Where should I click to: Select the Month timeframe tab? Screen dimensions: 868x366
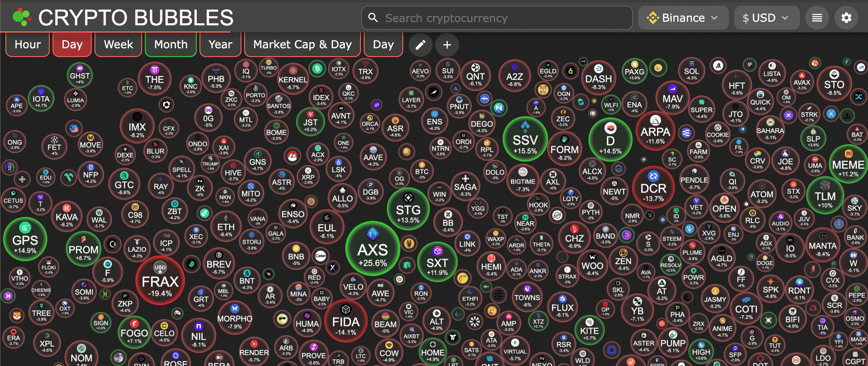(x=171, y=44)
